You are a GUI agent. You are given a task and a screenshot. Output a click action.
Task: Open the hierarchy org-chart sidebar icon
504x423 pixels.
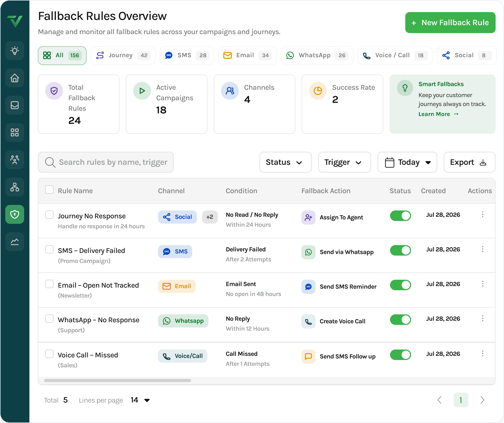[x=15, y=187]
